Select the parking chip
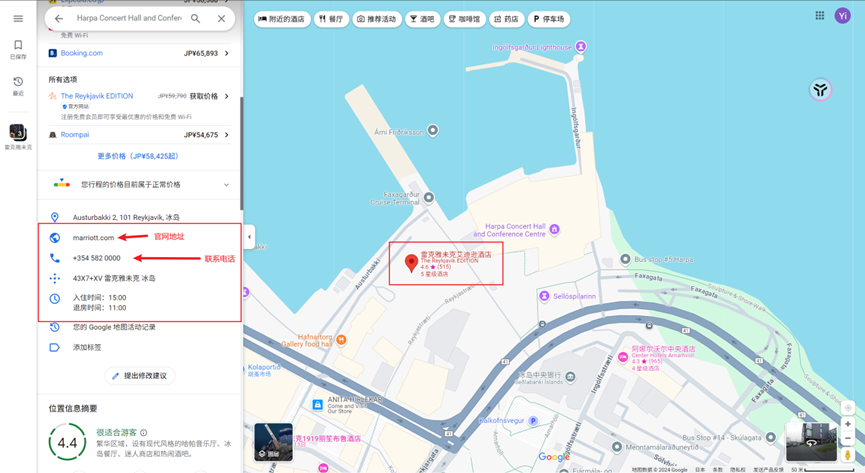The width and height of the screenshot is (865, 473). tap(549, 19)
